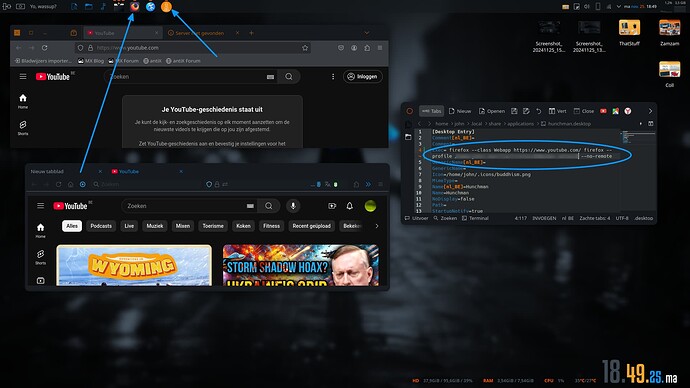Select the 'Mixen' filter chip
Image resolution: width=690 pixels, height=388 pixels.
(183, 226)
